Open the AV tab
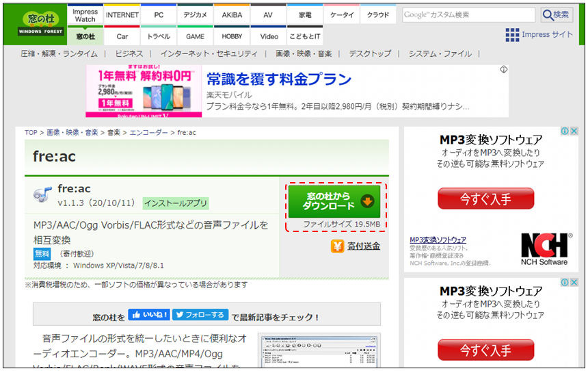The height and width of the screenshot is (371, 588). pos(268,15)
